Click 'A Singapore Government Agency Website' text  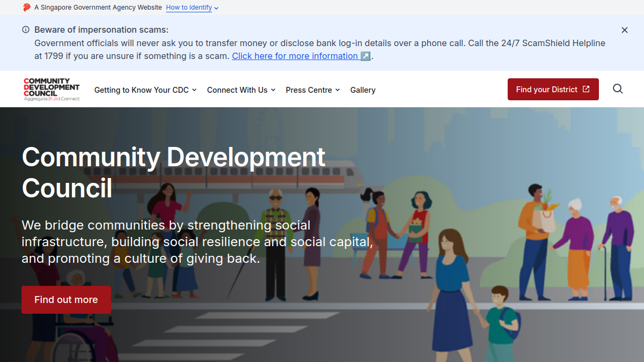click(98, 8)
